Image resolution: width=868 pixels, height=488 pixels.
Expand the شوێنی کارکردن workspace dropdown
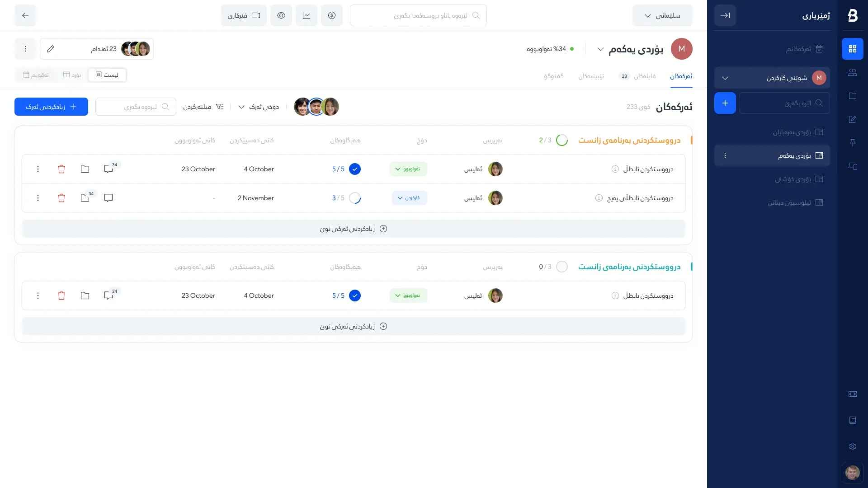[x=725, y=78]
